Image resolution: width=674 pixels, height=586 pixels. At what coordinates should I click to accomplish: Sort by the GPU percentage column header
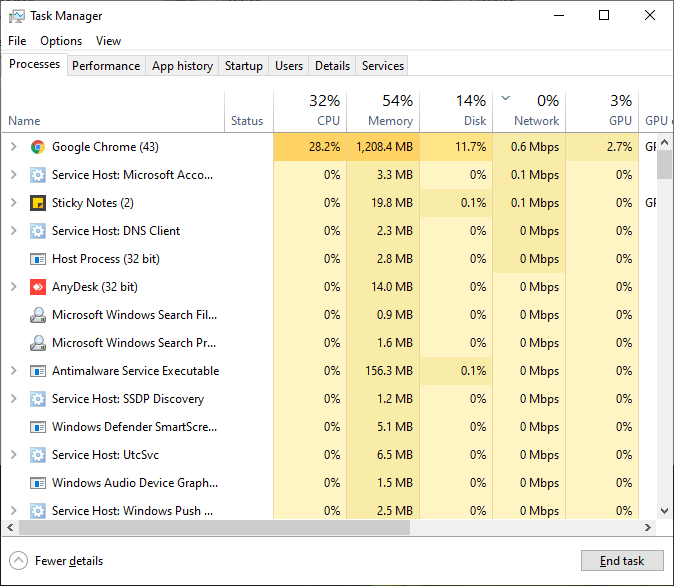(602, 111)
